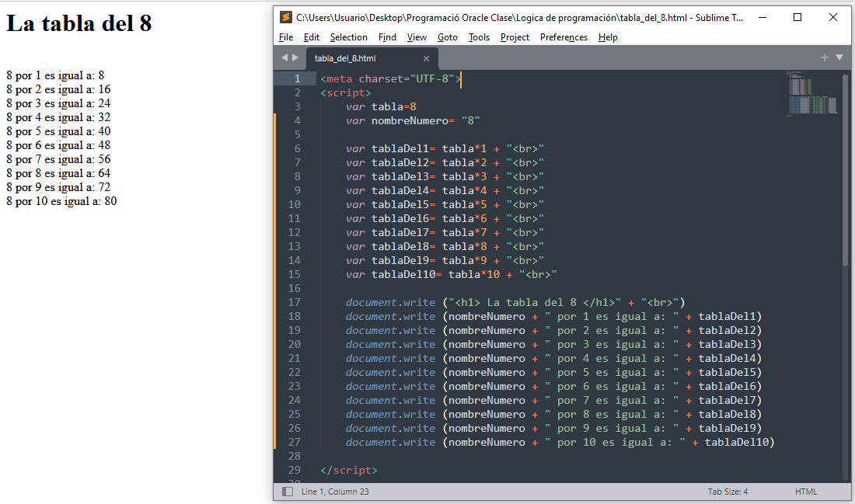The image size is (855, 504).
Task: Click tablaDel10 variable declaration line
Action: [x=452, y=275]
